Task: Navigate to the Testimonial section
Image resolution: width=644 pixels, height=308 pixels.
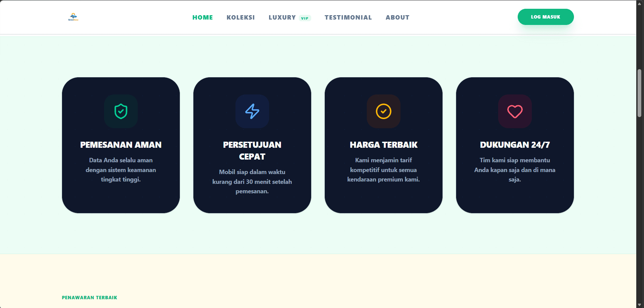Action: [x=348, y=18]
